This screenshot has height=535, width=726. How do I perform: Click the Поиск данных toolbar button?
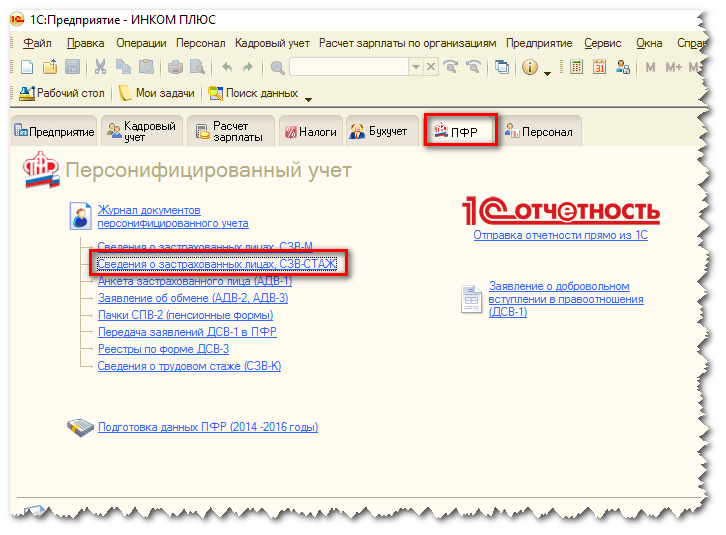click(253, 93)
